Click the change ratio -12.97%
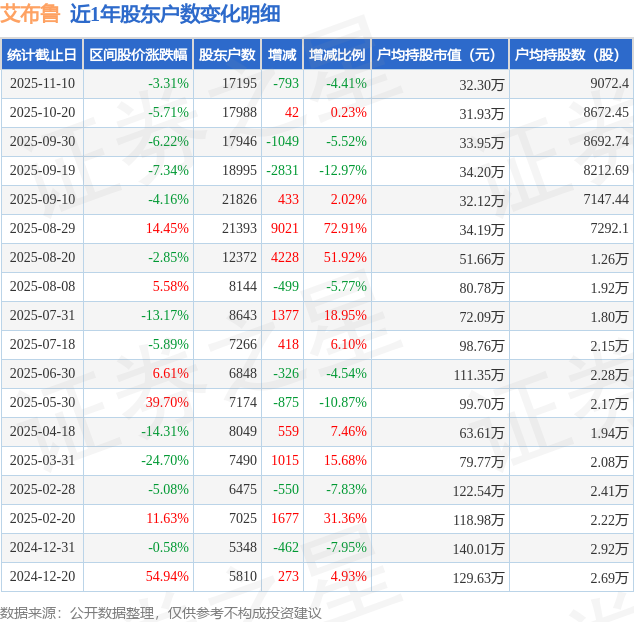The width and height of the screenshot is (634, 622). pyautogui.click(x=343, y=170)
